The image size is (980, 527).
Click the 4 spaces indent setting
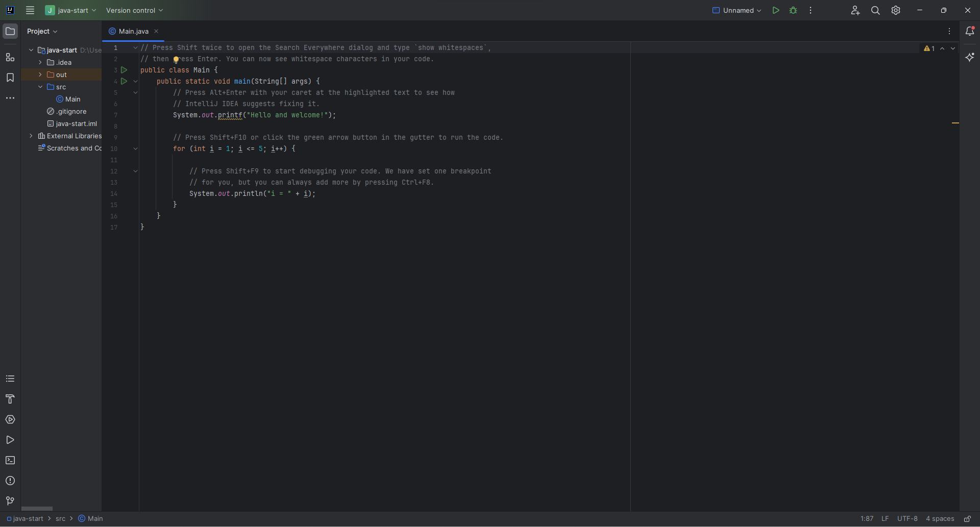click(940, 519)
